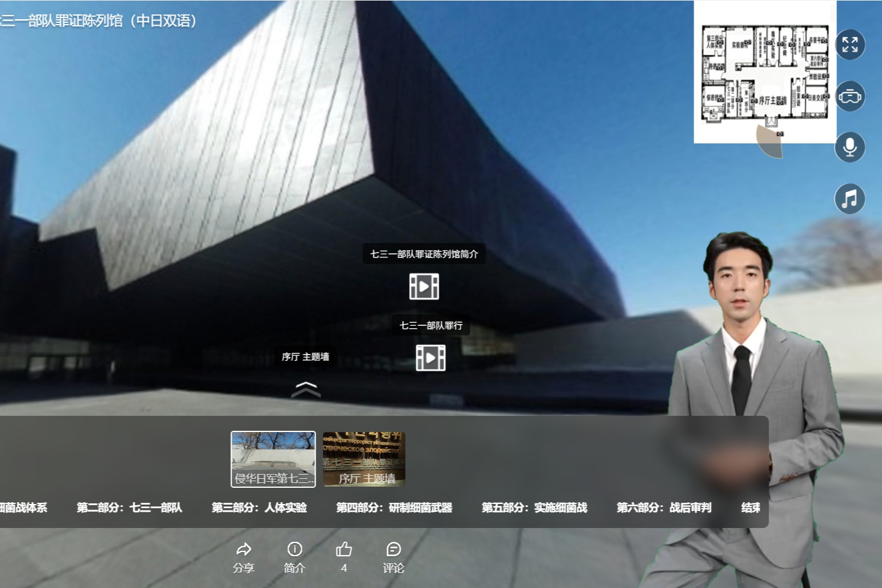The height and width of the screenshot is (588, 882).
Task: Toggle the microphone narration button
Action: [850, 147]
